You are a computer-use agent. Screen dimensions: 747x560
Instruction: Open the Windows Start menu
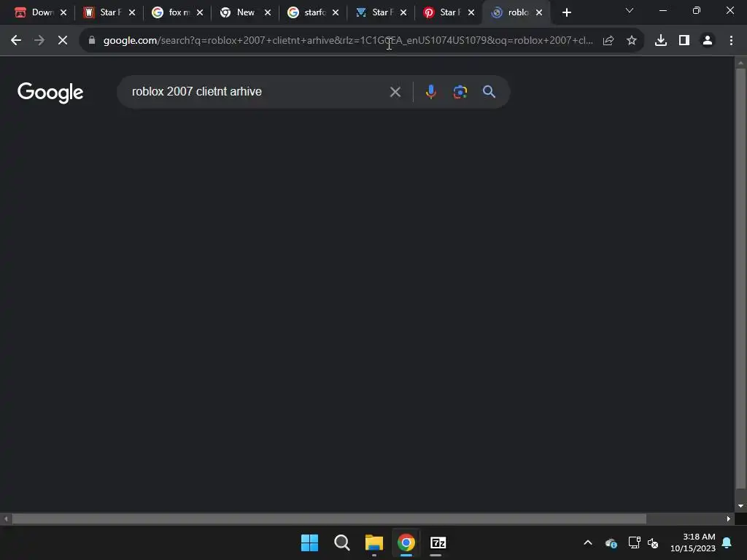pyautogui.click(x=309, y=542)
